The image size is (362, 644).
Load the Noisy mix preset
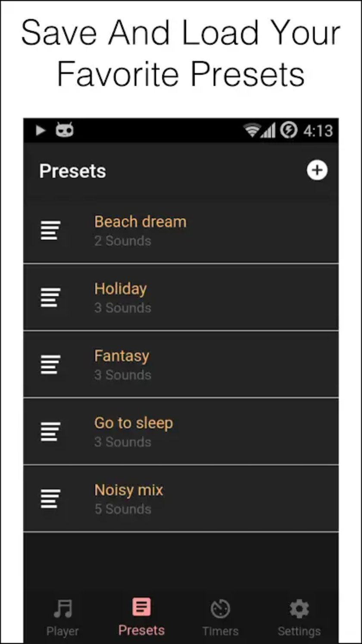point(181,499)
